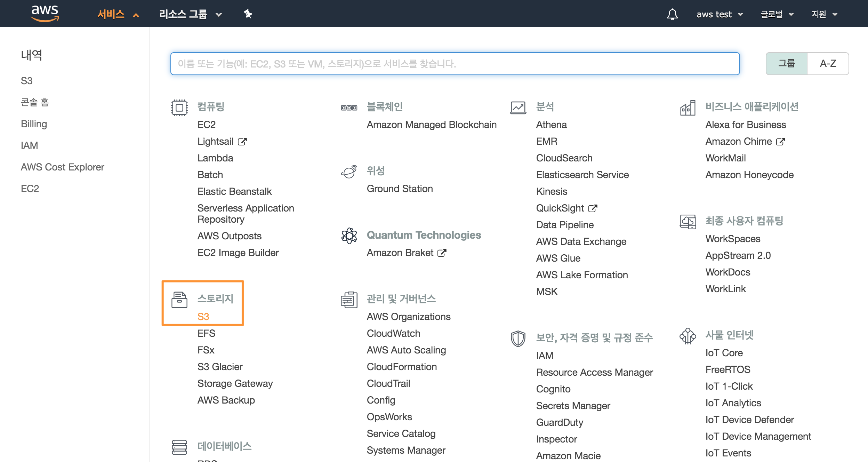Open the notifications bell icon
The height and width of the screenshot is (462, 868).
(672, 14)
